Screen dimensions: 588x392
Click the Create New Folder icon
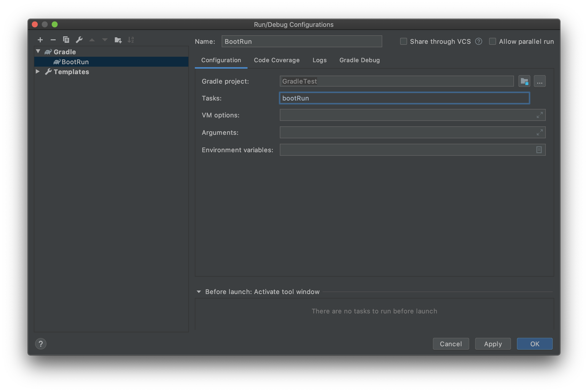(x=118, y=40)
